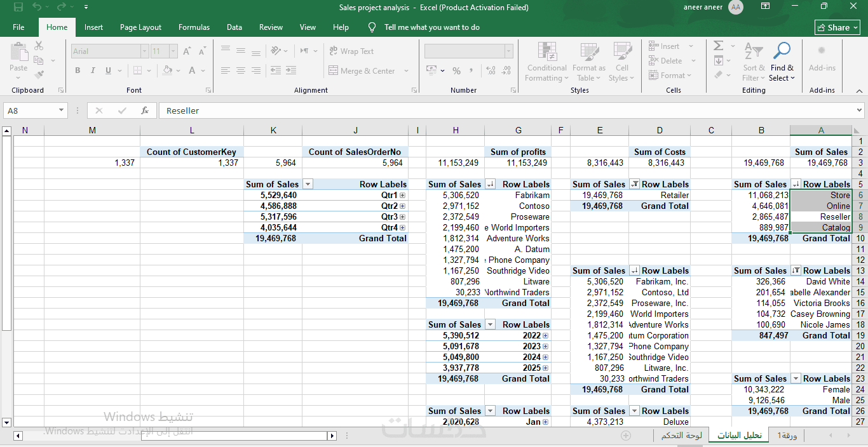This screenshot has height=447, width=868.
Task: Click the Decrease Decimal icon
Action: pyautogui.click(x=506, y=70)
